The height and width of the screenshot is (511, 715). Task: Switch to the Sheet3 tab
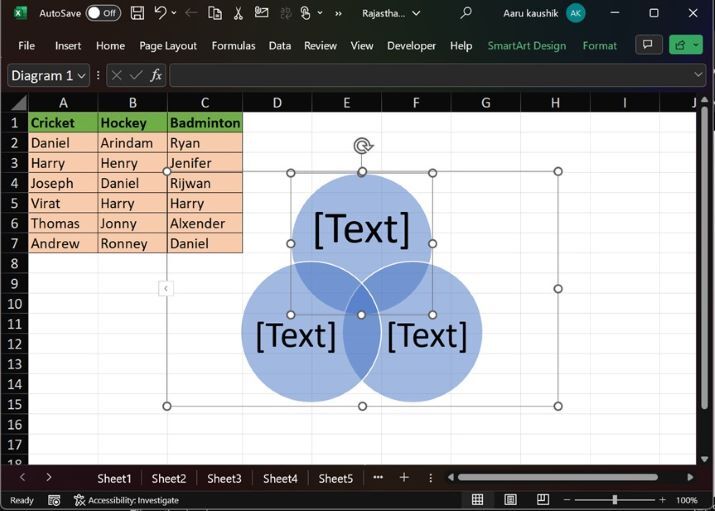click(x=224, y=479)
